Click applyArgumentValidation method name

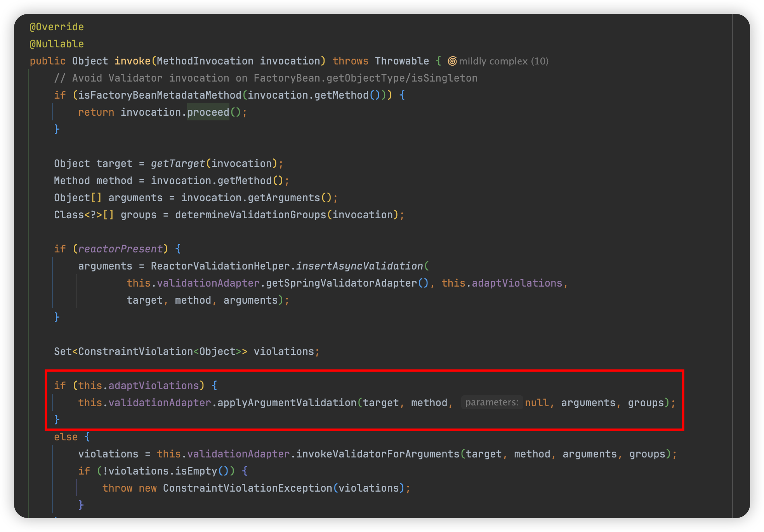click(287, 403)
